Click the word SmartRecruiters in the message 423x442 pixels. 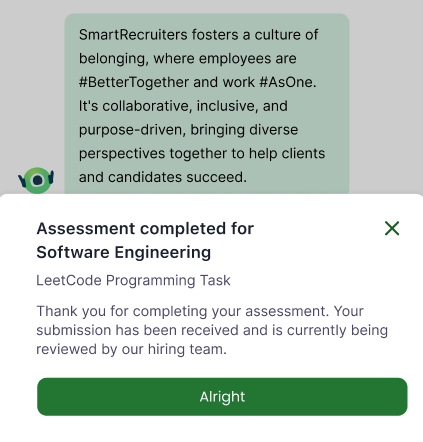(x=133, y=35)
